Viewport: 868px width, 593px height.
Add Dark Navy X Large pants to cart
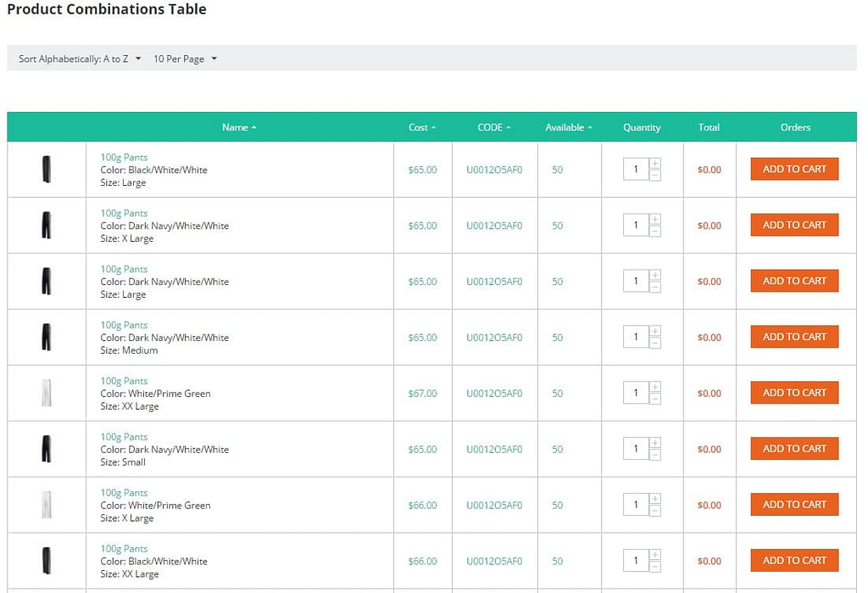(794, 225)
